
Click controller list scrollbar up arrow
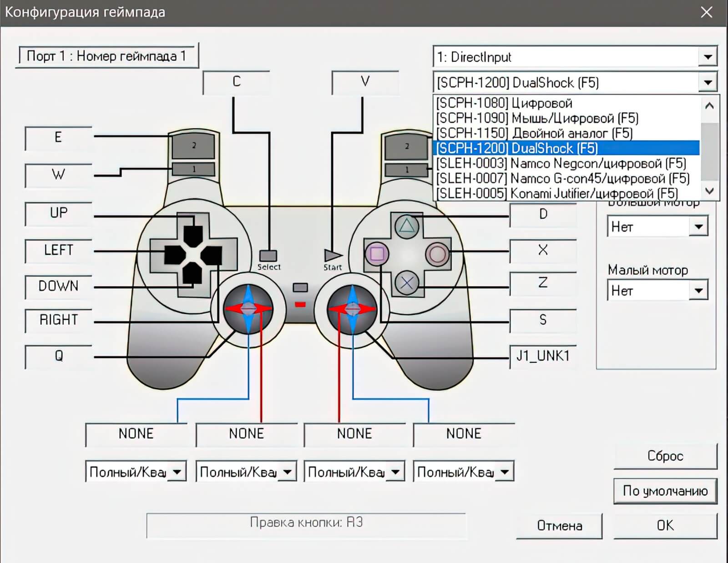click(x=709, y=106)
